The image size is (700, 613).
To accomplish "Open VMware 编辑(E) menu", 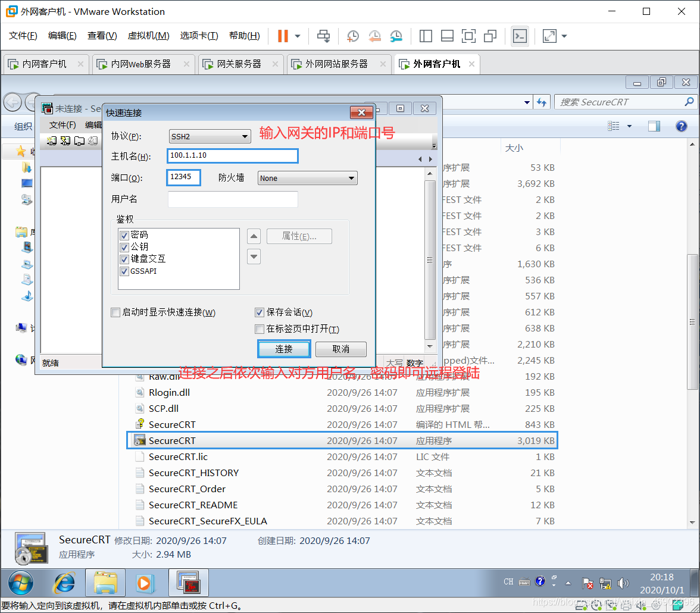I will point(62,36).
